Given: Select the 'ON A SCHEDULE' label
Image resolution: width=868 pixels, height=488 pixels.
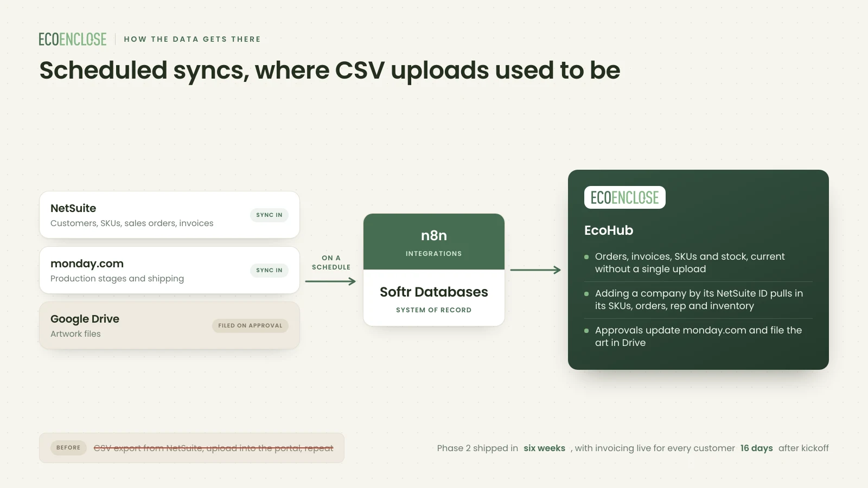Looking at the screenshot, I should (x=331, y=262).
